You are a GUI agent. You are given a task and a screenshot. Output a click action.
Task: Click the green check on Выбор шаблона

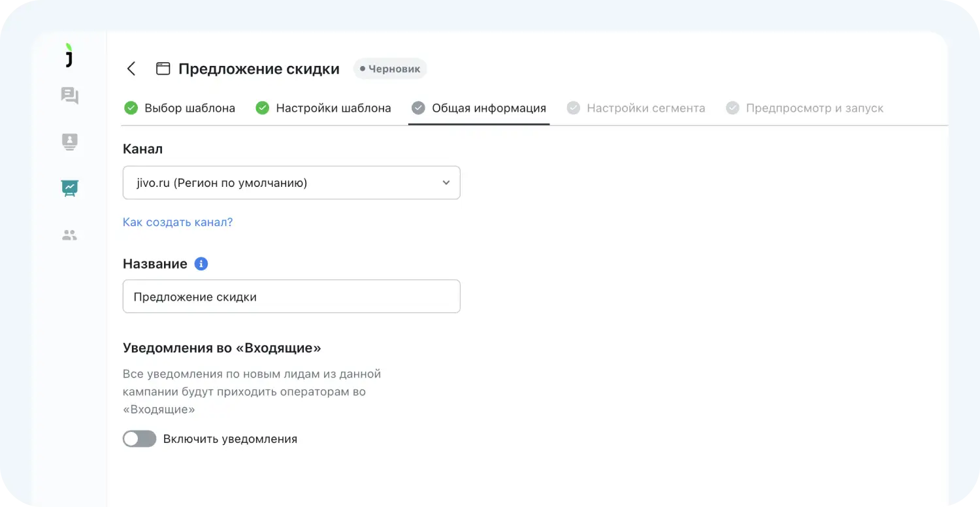(131, 108)
